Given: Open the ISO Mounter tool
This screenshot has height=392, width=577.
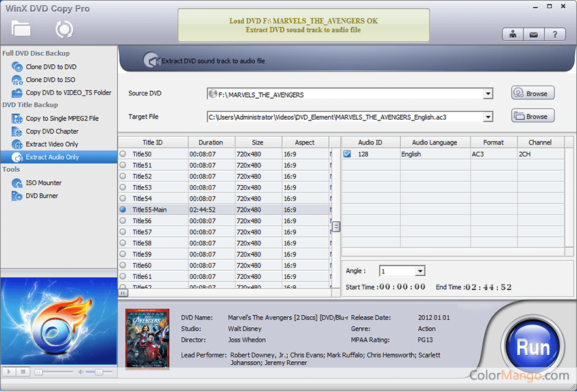Looking at the screenshot, I should tap(43, 183).
